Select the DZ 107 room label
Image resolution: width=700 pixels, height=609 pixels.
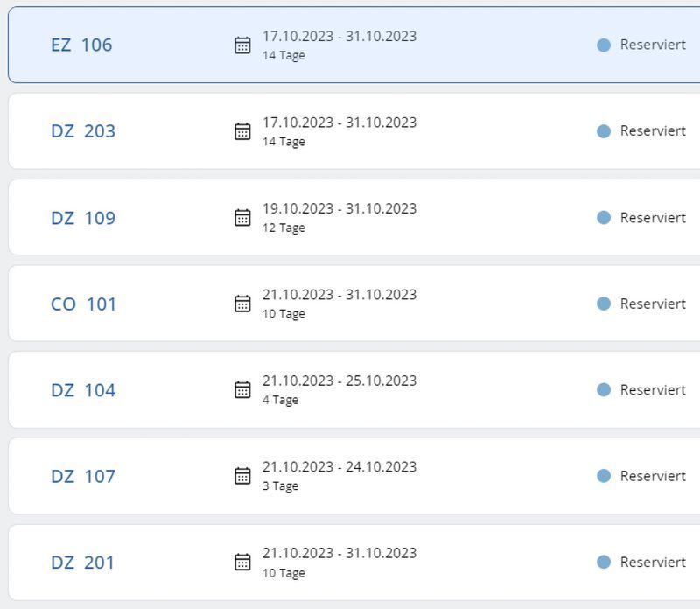tap(83, 476)
